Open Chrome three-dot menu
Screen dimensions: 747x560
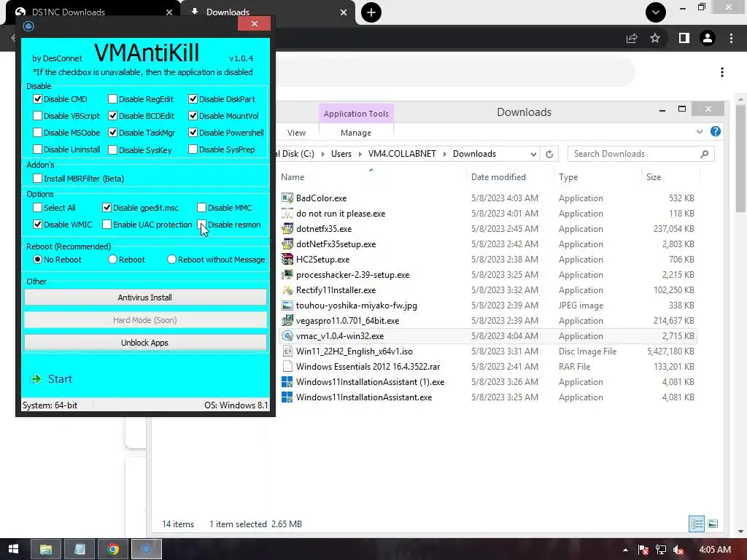pyautogui.click(x=731, y=38)
